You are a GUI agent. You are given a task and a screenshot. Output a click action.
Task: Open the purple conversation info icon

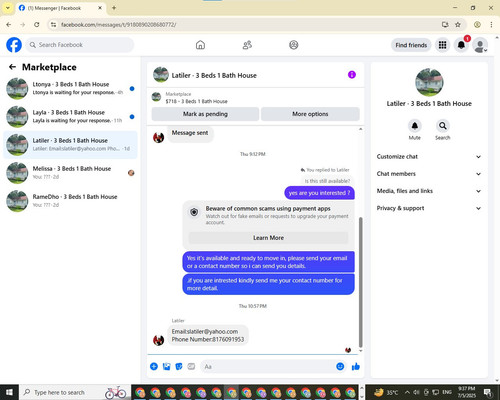click(352, 75)
